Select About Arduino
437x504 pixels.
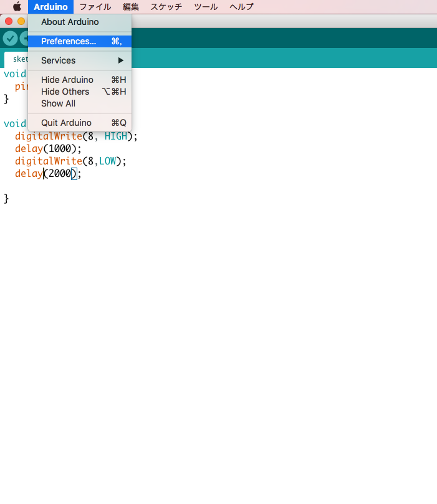point(80,22)
